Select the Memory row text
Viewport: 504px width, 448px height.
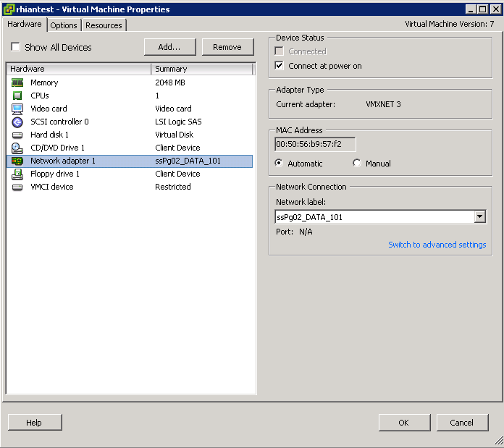44,83
